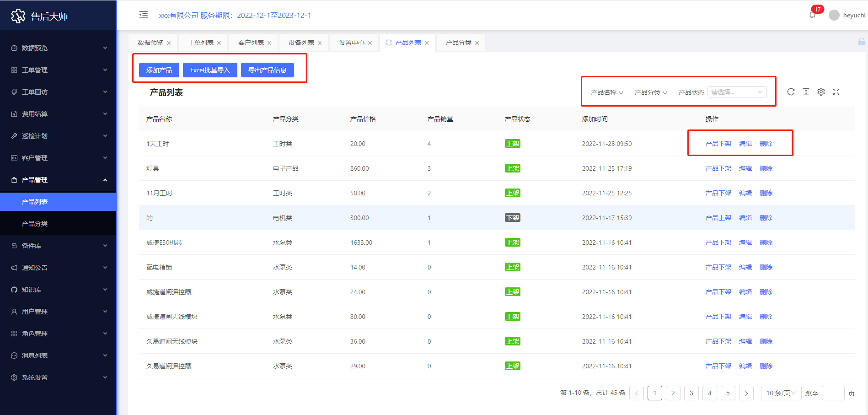Open the 10 条/页 page size dropdown
868x415 pixels.
(x=781, y=393)
